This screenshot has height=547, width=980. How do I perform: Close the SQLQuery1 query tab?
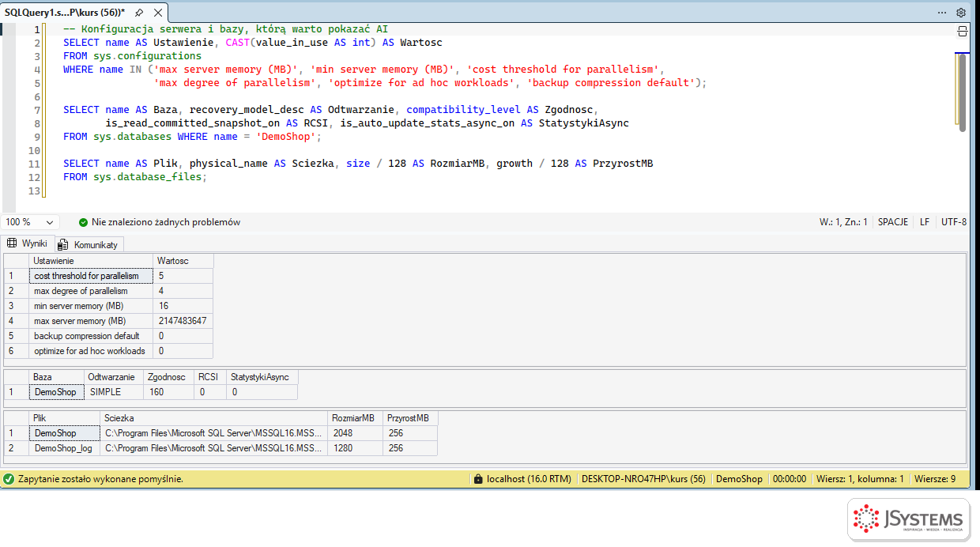(x=158, y=13)
